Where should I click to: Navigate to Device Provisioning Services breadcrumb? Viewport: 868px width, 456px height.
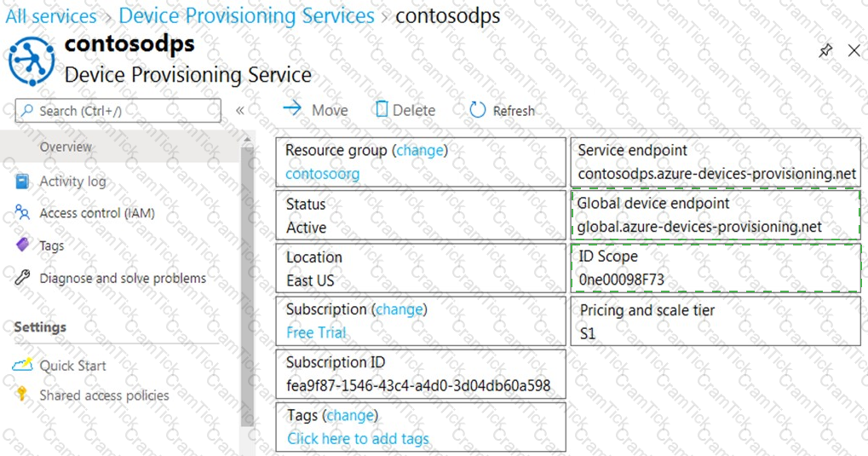[x=246, y=15]
